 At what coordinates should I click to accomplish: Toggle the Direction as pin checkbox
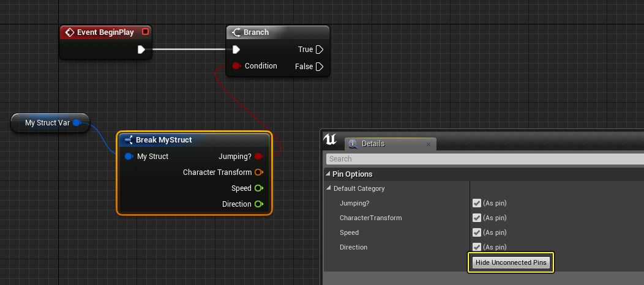click(477, 247)
